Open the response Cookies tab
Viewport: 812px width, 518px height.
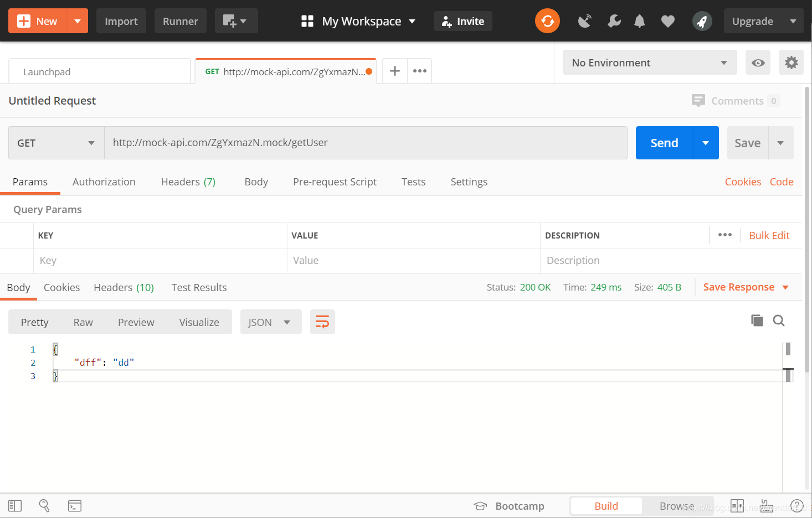tap(61, 287)
